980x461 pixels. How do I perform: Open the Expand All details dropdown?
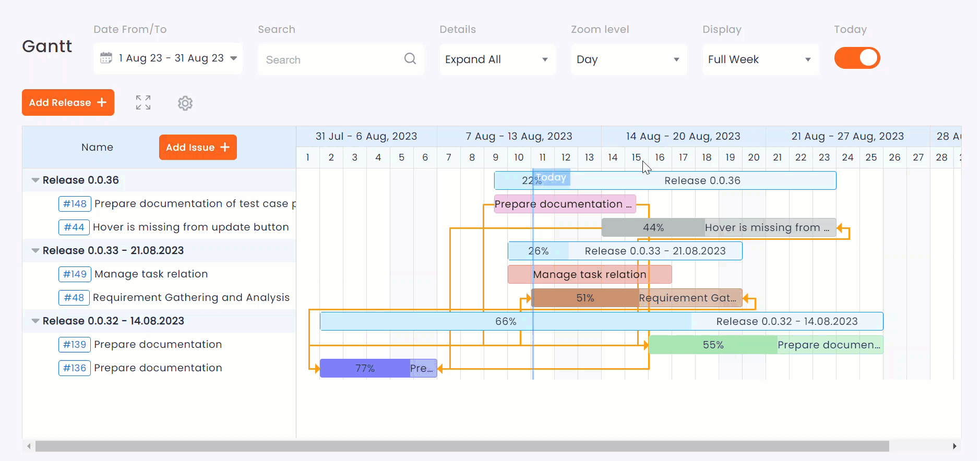[497, 59]
